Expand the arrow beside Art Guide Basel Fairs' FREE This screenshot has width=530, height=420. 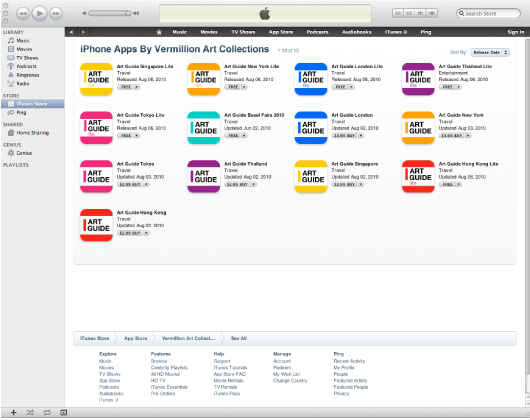pyautogui.click(x=244, y=135)
